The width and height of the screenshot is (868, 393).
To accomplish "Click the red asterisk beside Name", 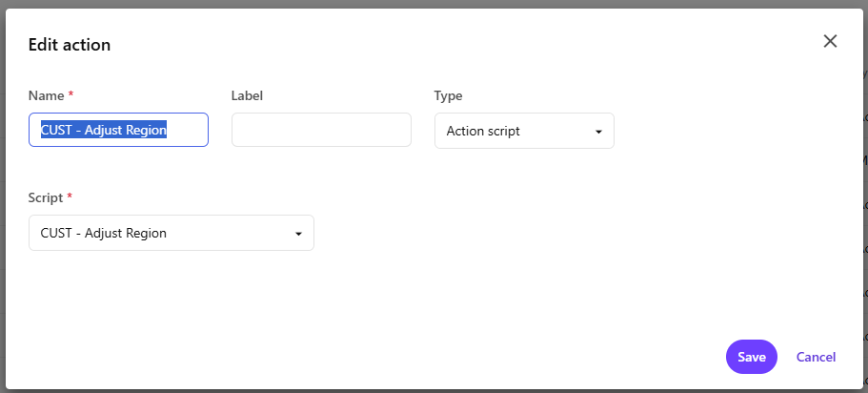I will pyautogui.click(x=71, y=95).
